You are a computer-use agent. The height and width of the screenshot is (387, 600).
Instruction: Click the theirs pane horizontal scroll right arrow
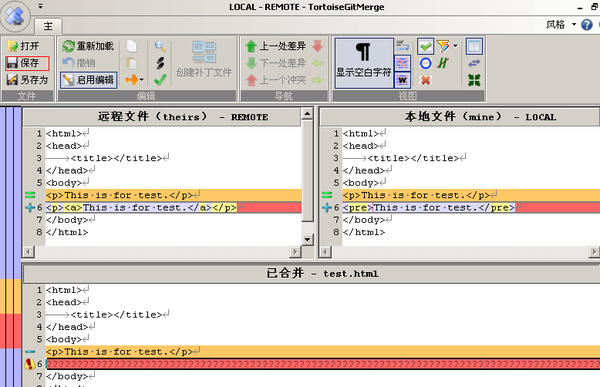[x=295, y=252]
